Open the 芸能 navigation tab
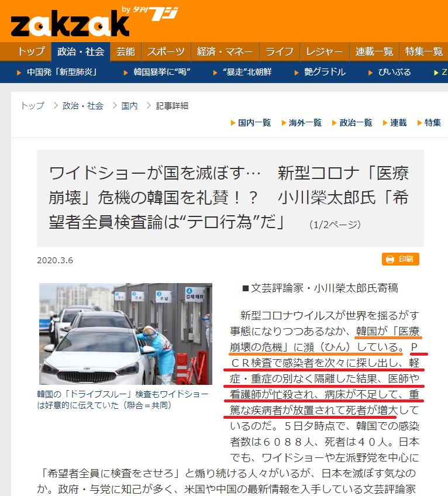 tap(126, 51)
